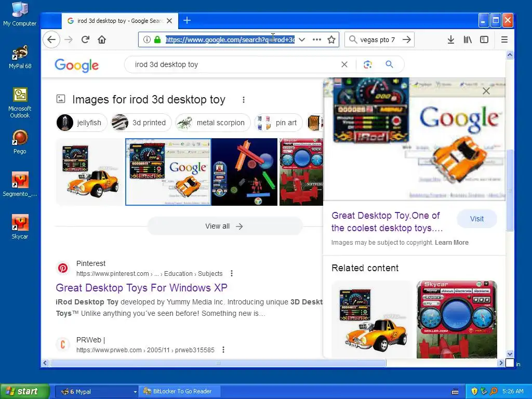The image size is (532, 399).
Task: Click the blue Google search magnifier
Action: (390, 64)
